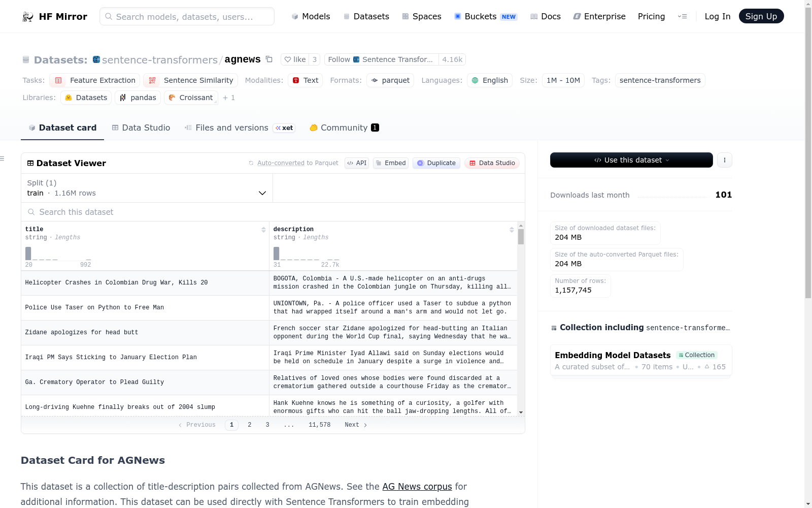Open the Community tab
Viewport: 812px width, 508px height.
tap(344, 128)
